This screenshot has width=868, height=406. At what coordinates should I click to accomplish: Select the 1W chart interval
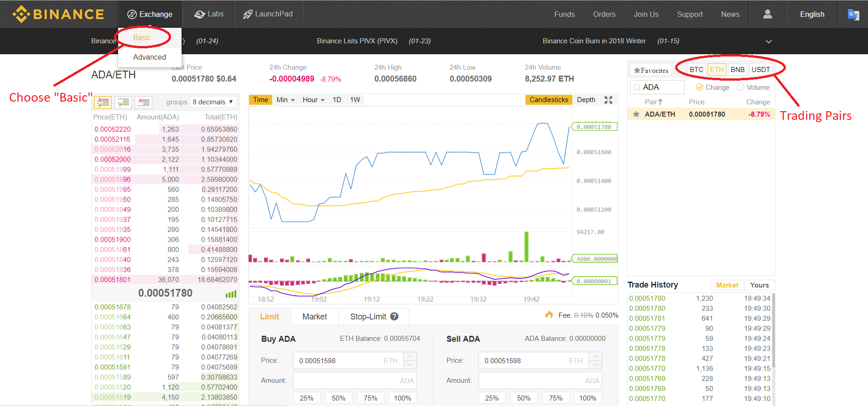(x=355, y=100)
